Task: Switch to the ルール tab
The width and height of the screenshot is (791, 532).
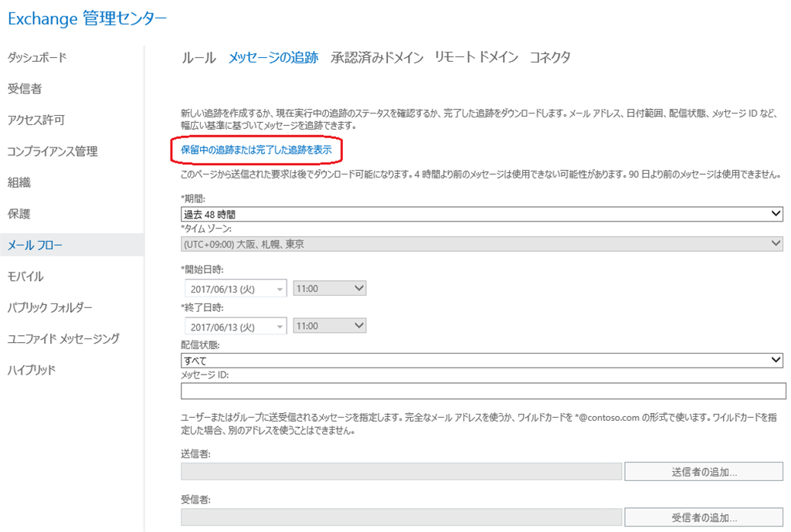Action: 199,57
